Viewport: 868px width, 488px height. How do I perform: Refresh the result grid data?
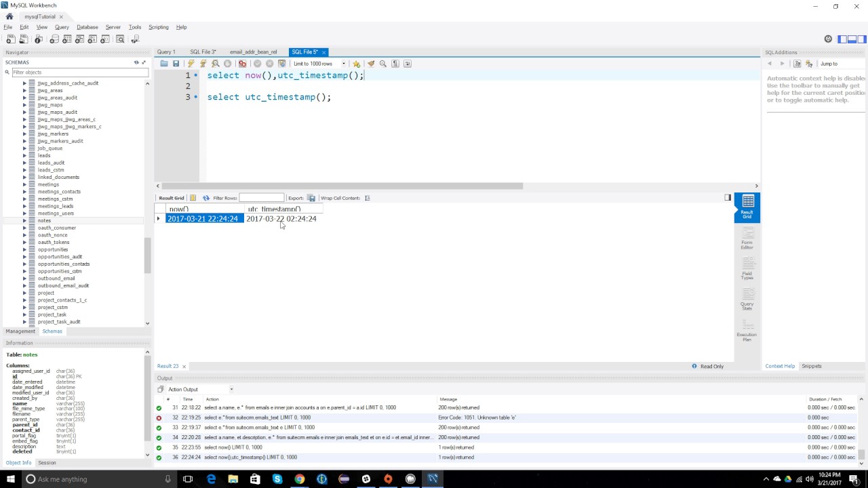tap(206, 198)
